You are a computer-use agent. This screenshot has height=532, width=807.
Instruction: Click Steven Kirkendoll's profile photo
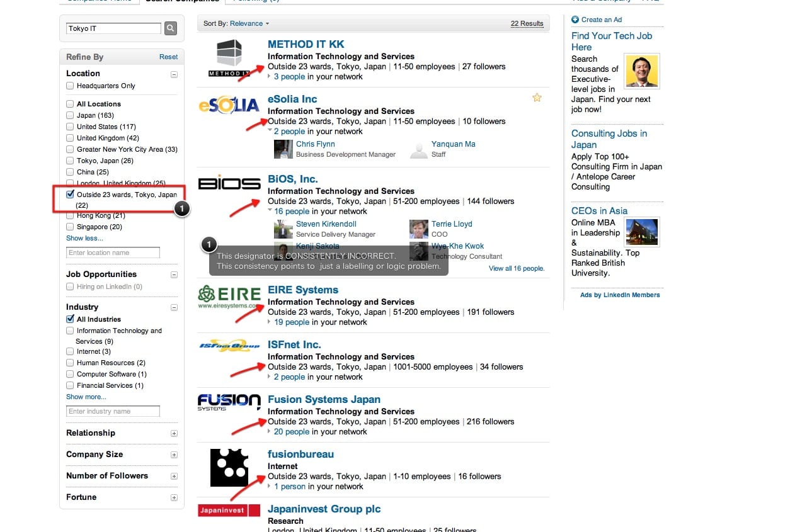283,229
